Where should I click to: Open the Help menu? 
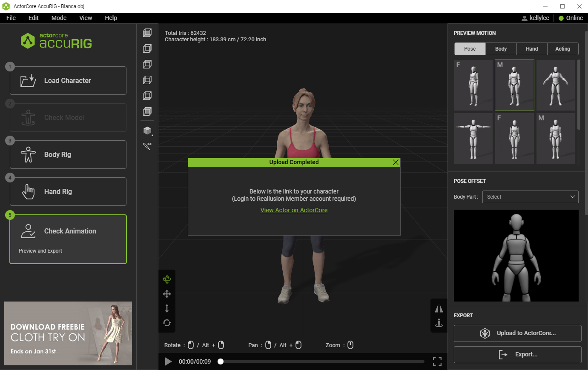click(111, 18)
